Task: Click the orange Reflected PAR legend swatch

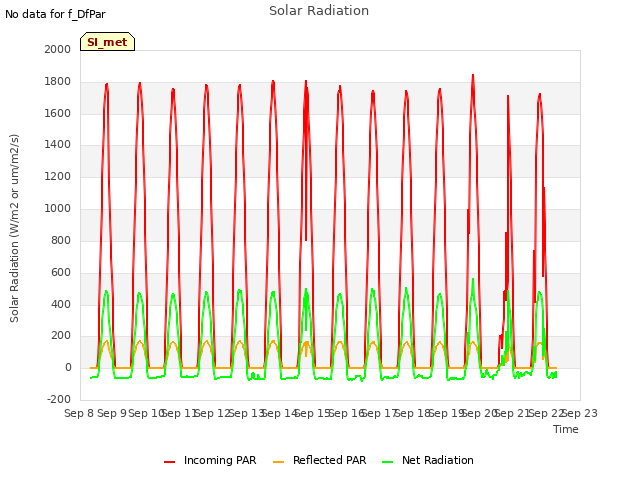Action: point(278,461)
